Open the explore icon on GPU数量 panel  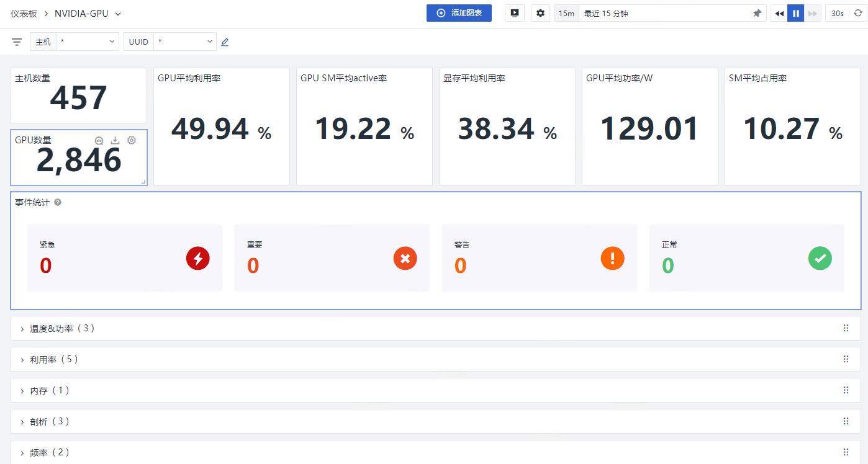(99, 141)
